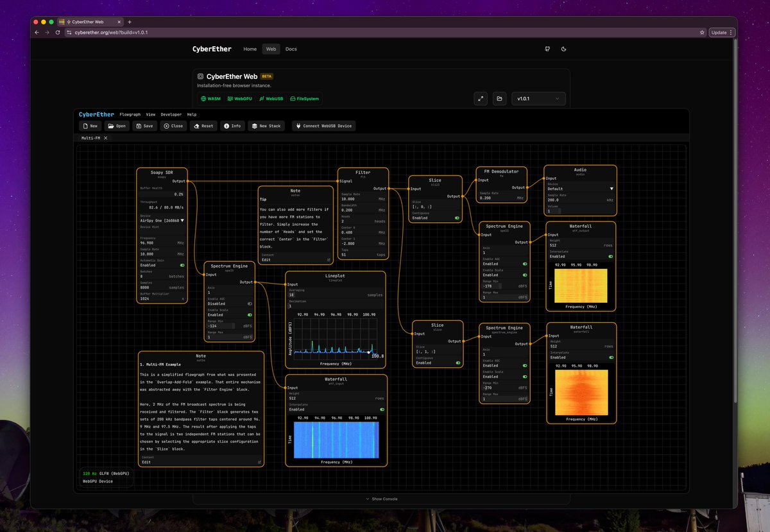Click the browser forward arrow
Screen dimensions: 770x532
47,32
